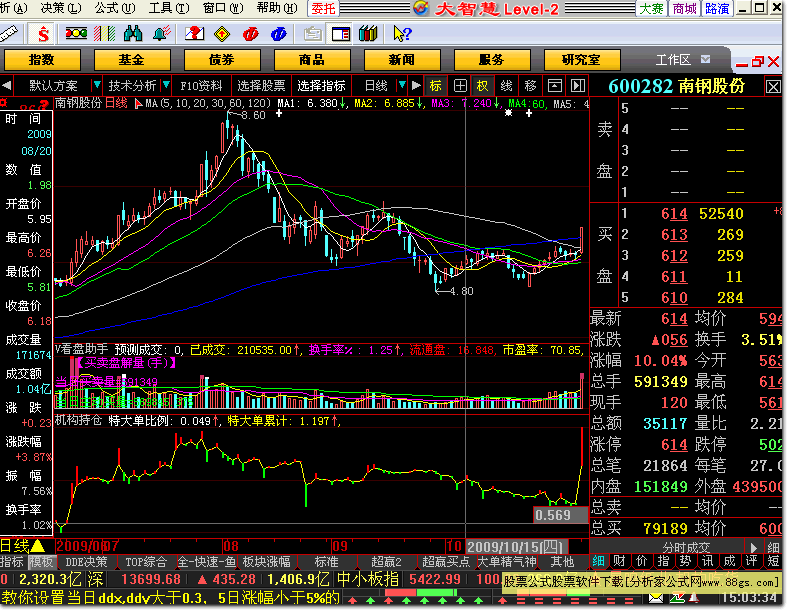Click the grayed clipboard toolbar icon

pyautogui.click(x=312, y=34)
